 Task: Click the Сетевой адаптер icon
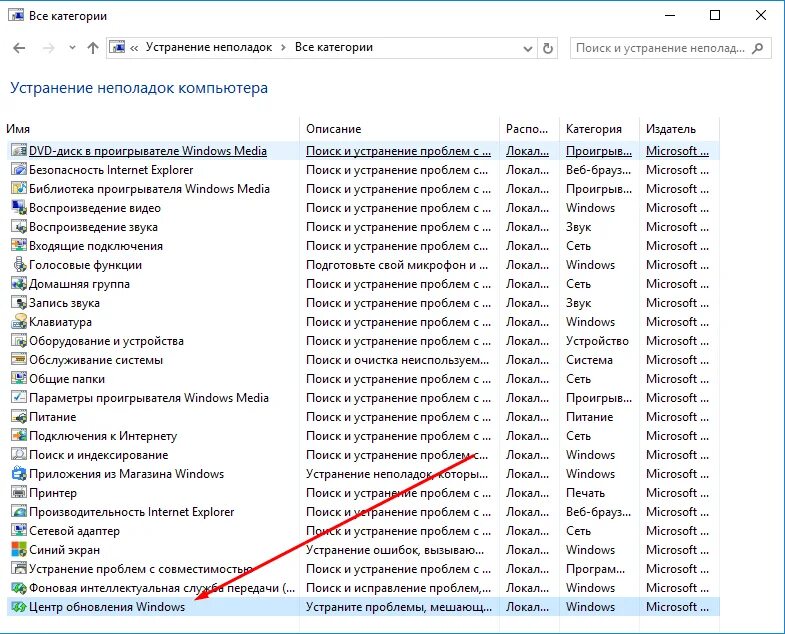[19, 531]
